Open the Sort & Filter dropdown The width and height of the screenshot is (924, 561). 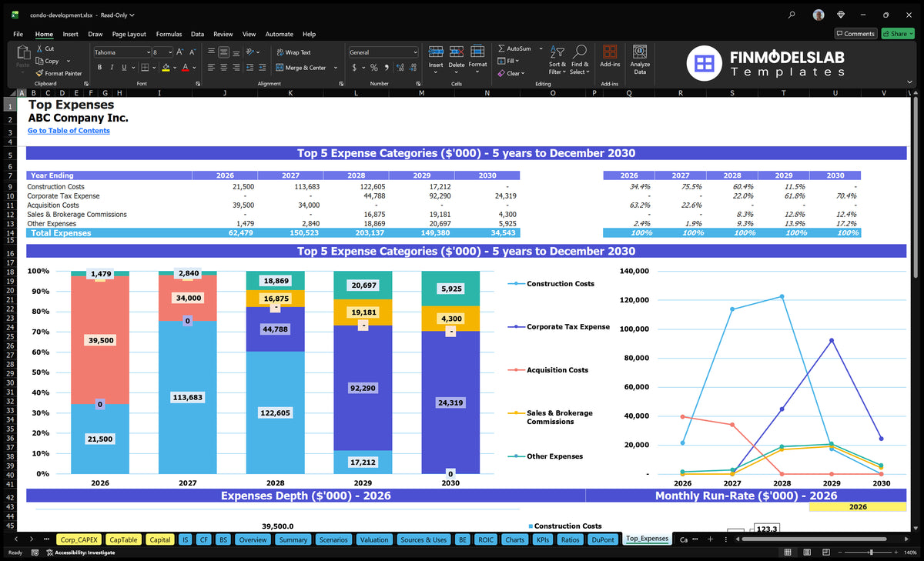(x=557, y=60)
